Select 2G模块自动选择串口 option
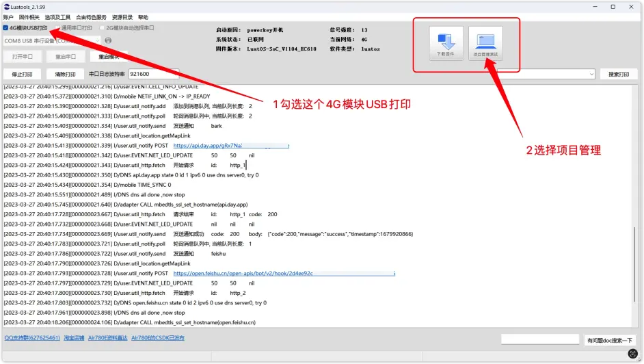 tap(103, 28)
